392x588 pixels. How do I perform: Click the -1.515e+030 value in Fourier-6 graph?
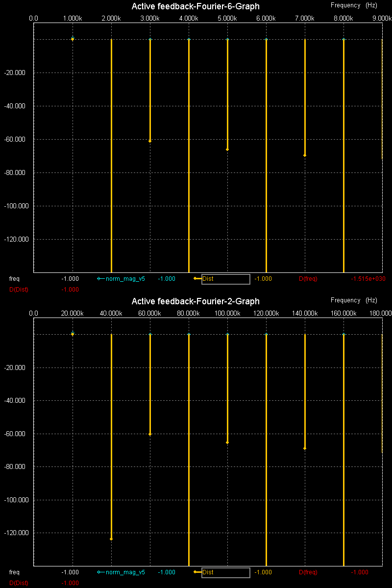click(368, 279)
